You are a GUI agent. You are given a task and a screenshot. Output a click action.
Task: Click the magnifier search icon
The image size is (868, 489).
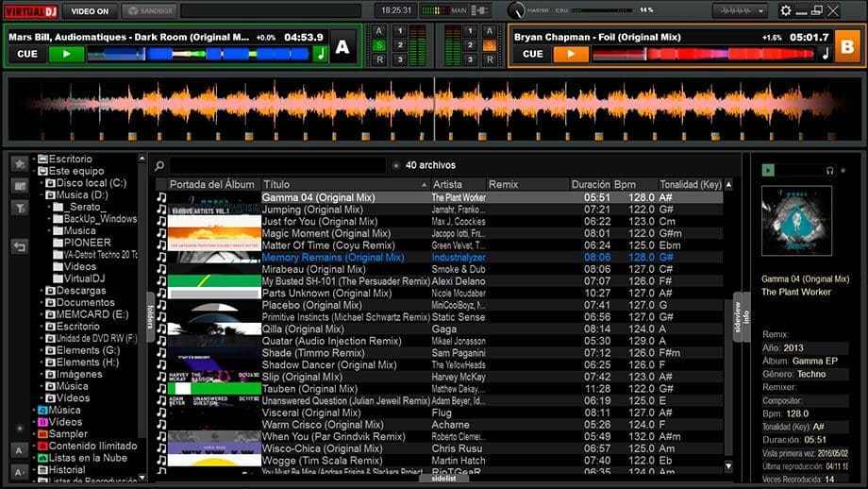click(159, 165)
